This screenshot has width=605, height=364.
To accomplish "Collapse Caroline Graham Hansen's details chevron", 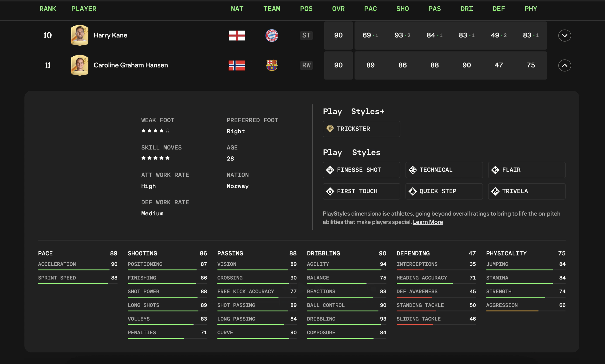I will [565, 66].
